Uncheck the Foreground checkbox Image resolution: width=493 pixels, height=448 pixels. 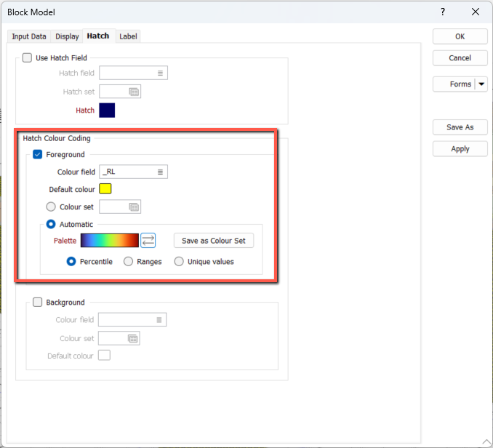point(38,154)
